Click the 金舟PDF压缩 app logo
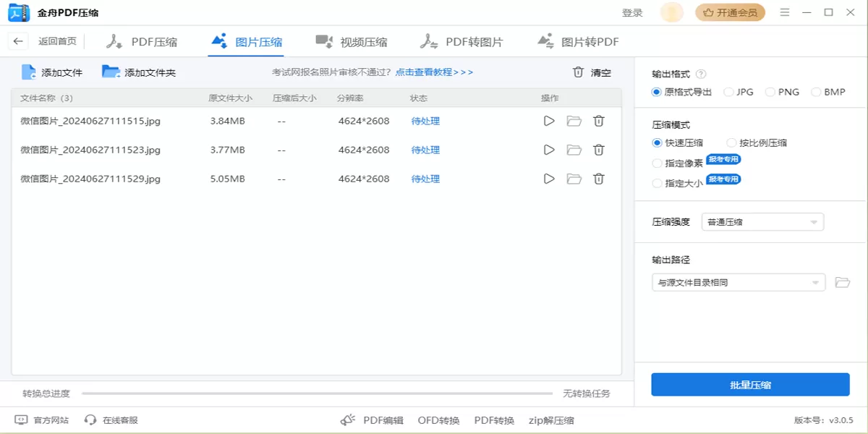 (19, 12)
